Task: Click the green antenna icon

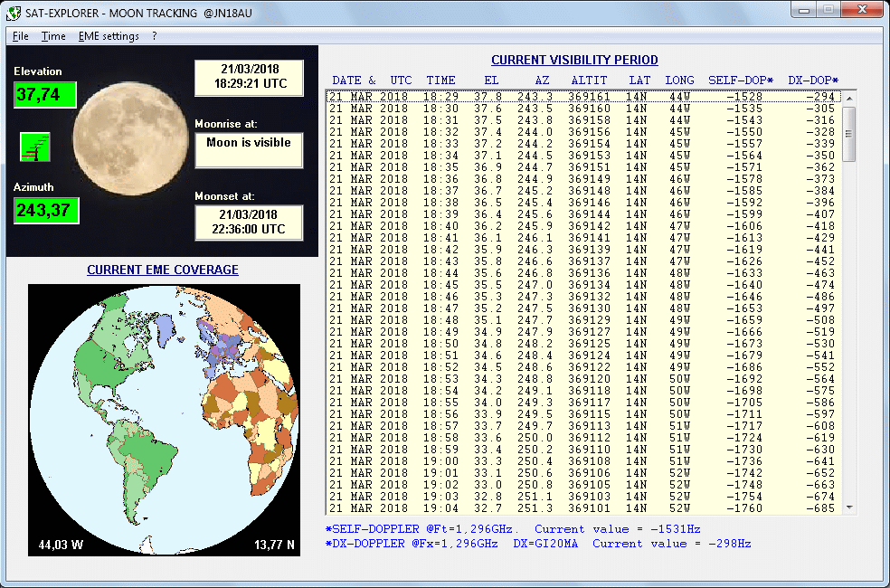Action: point(35,147)
